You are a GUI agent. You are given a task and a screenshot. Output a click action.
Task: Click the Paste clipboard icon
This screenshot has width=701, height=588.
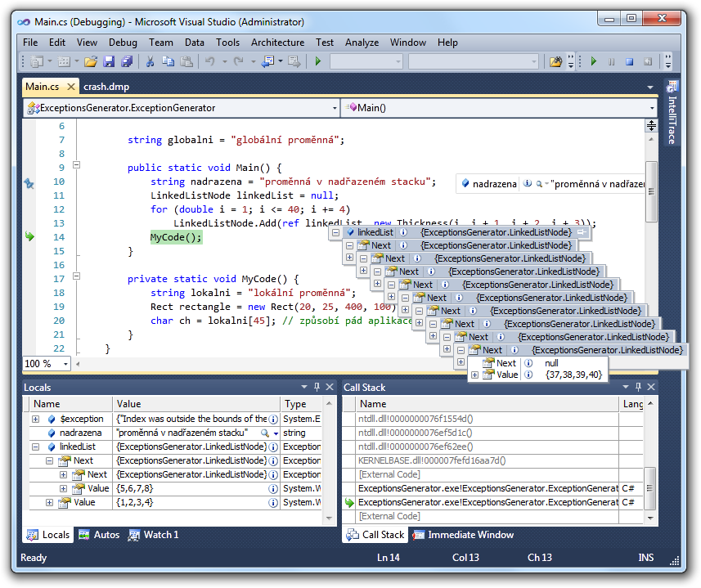tap(186, 61)
